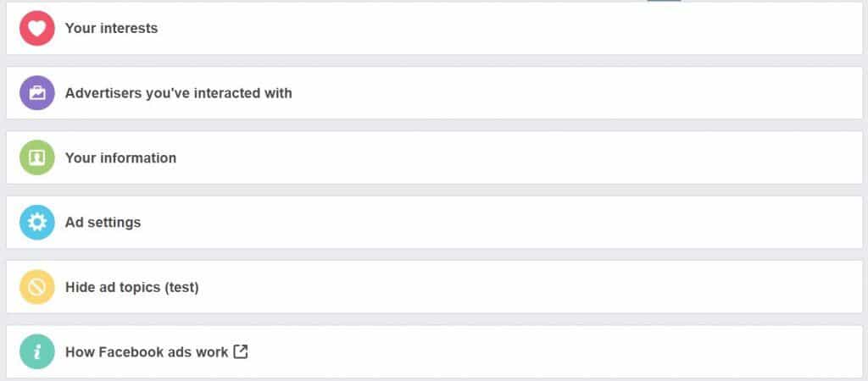Click the green profile information icon

click(37, 157)
